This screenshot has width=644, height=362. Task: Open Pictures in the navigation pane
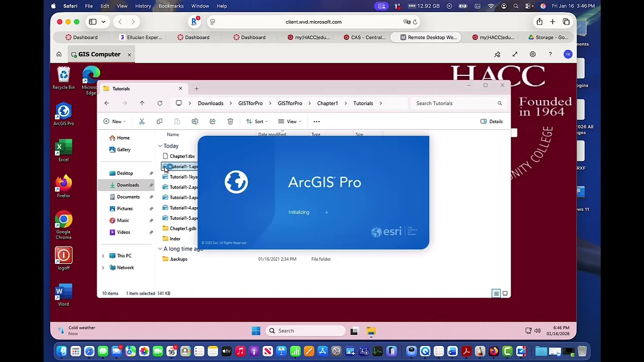[125, 209]
